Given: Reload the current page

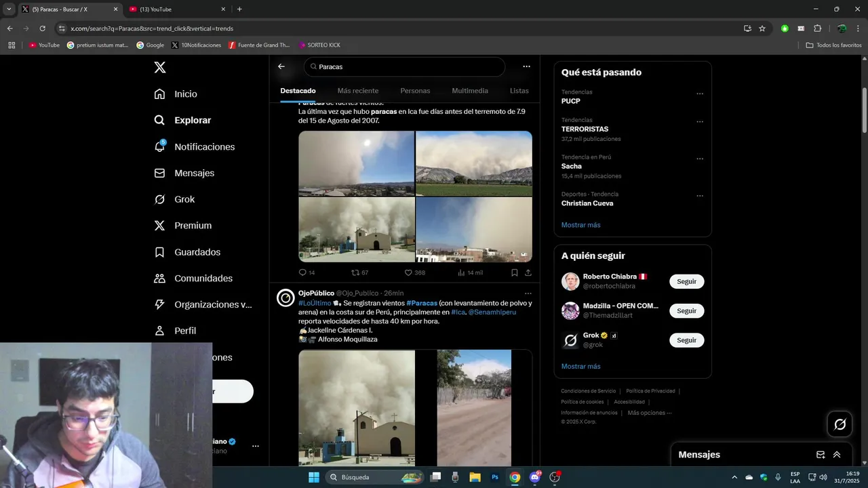Looking at the screenshot, I should point(42,28).
